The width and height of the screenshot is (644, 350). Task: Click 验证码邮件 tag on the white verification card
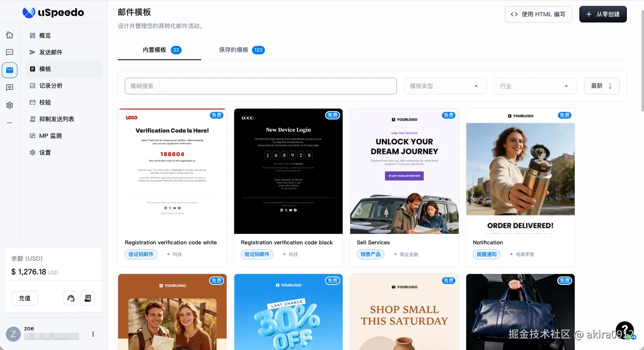(x=141, y=254)
